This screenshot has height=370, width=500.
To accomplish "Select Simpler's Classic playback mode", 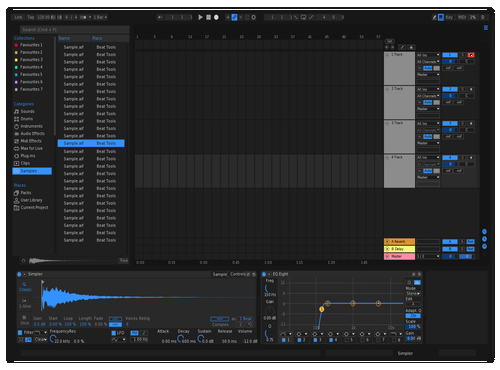I will 25,287.
